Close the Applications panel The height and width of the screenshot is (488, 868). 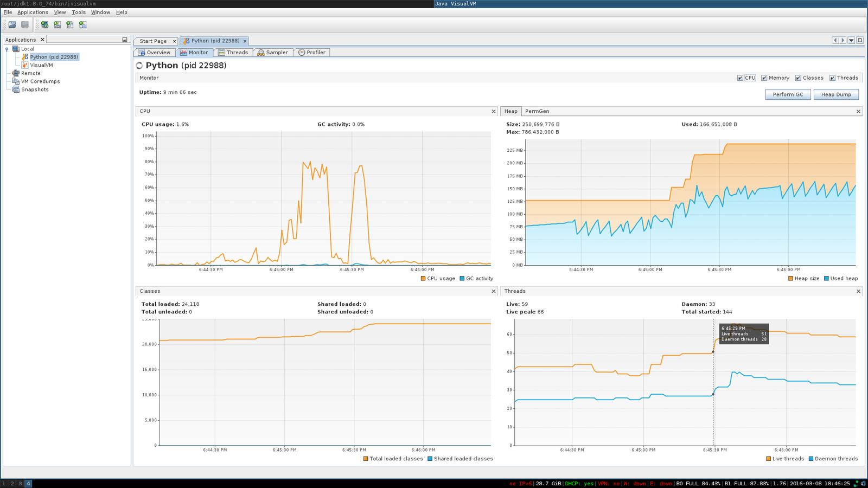[x=42, y=40]
